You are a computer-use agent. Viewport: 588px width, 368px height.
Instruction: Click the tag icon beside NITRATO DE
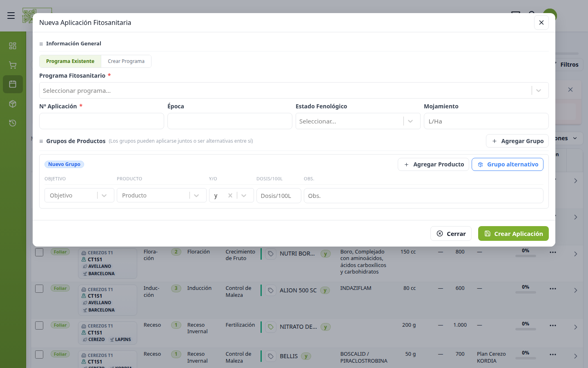(271, 327)
